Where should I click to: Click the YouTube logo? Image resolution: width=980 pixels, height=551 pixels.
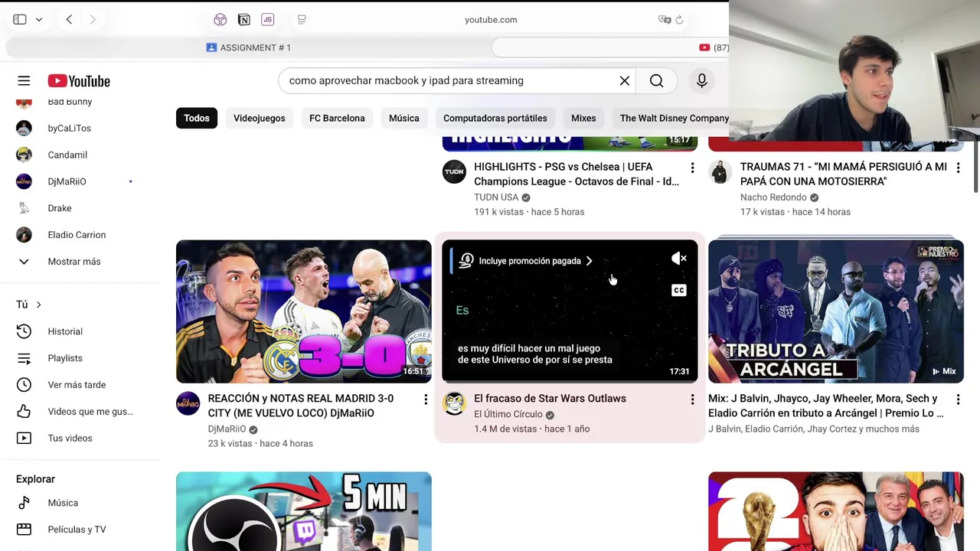pos(79,81)
